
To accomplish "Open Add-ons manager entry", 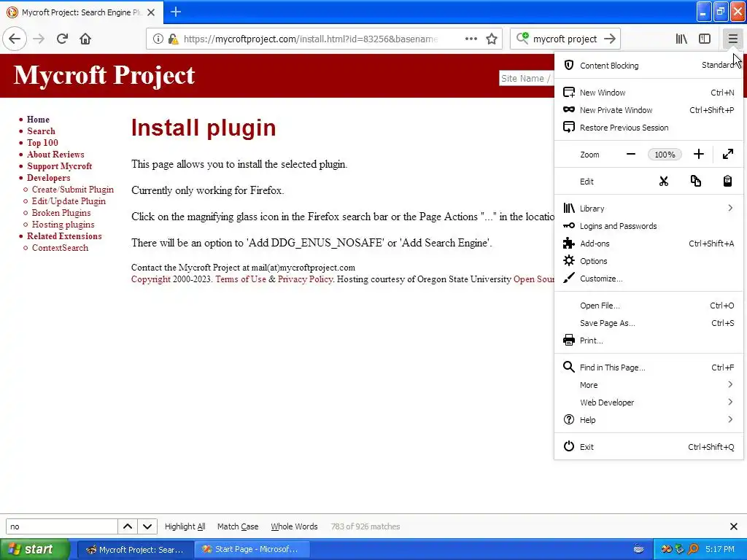I will point(649,244).
